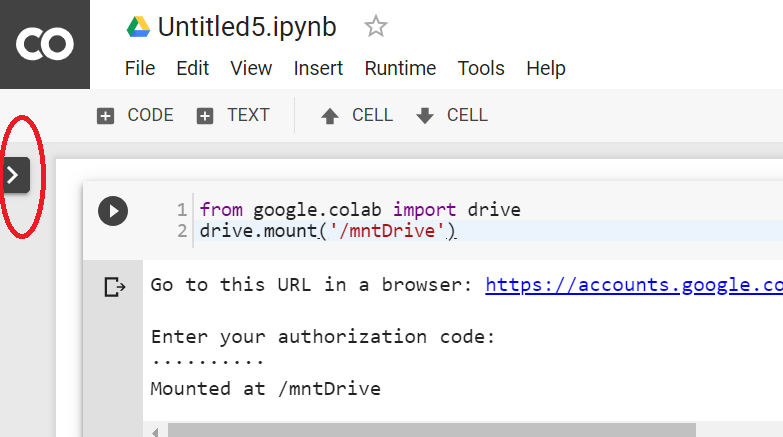The height and width of the screenshot is (437, 783).
Task: Star the Untitled5.ipynb notebook
Action: pos(376,26)
